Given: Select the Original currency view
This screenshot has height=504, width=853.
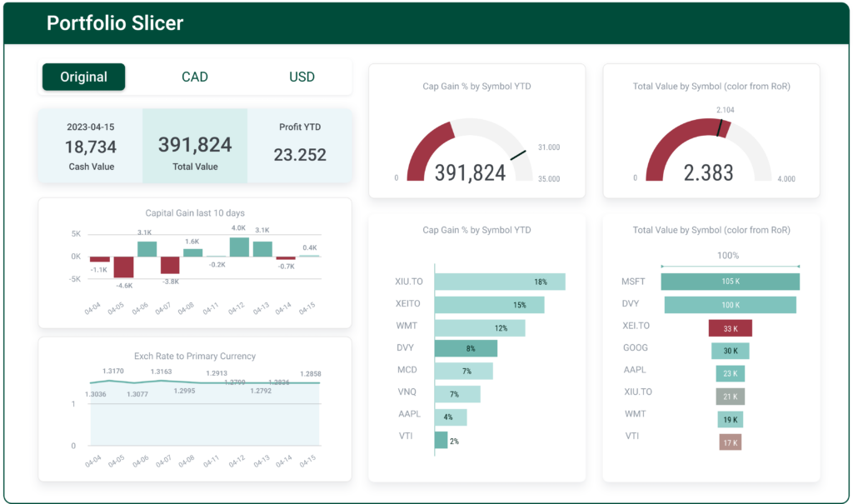Looking at the screenshot, I should [x=83, y=77].
